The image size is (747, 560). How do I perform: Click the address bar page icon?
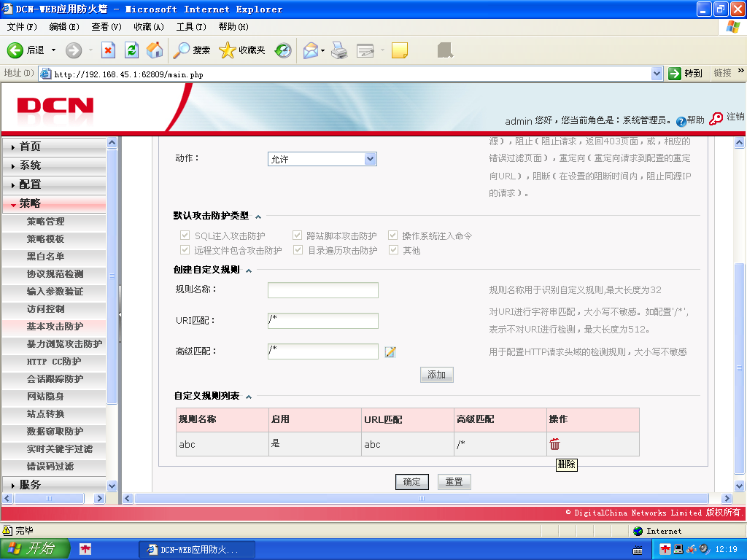(x=45, y=74)
